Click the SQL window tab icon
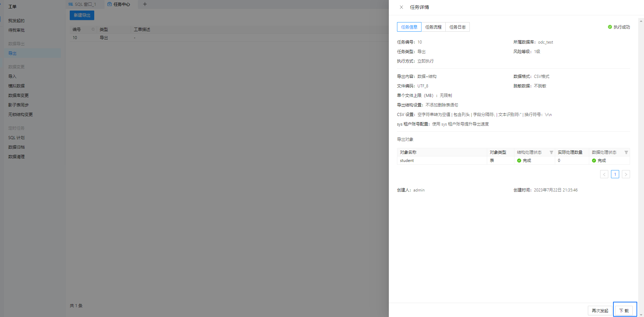The width and height of the screenshot is (644, 317). (71, 4)
